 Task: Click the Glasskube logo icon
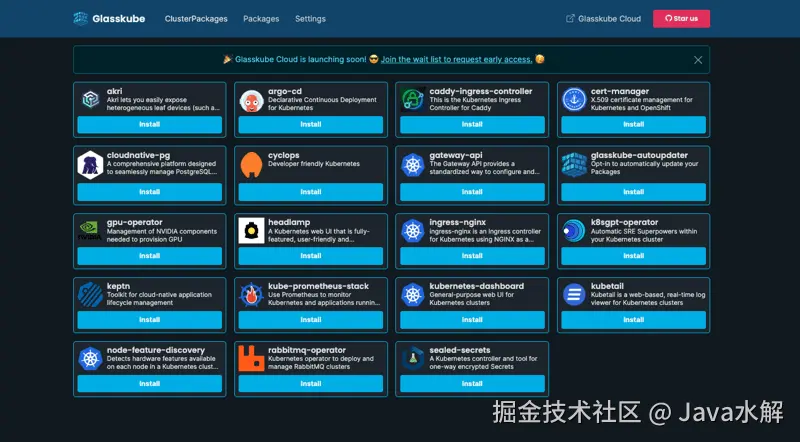tap(81, 18)
